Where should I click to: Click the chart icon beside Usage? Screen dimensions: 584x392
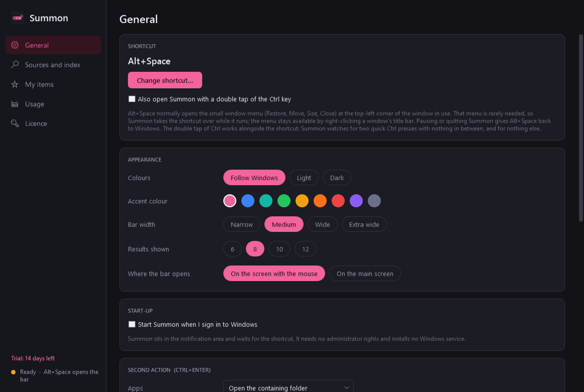click(15, 104)
